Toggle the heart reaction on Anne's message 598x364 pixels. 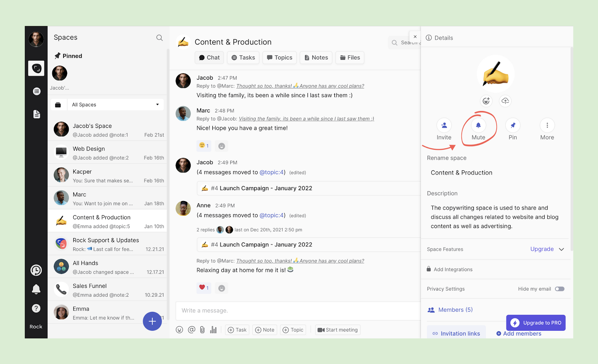pyautogui.click(x=204, y=288)
